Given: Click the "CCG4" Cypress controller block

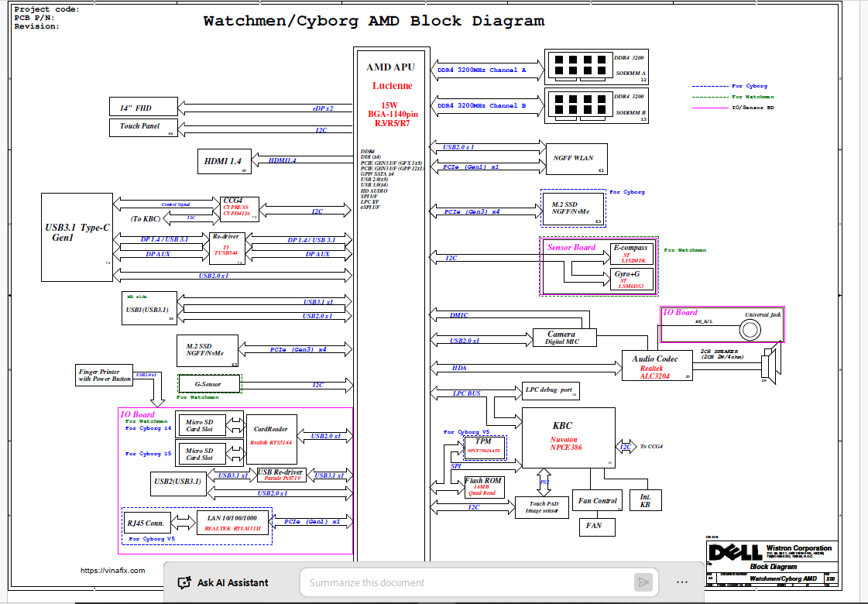Looking at the screenshot, I should click(x=239, y=209).
